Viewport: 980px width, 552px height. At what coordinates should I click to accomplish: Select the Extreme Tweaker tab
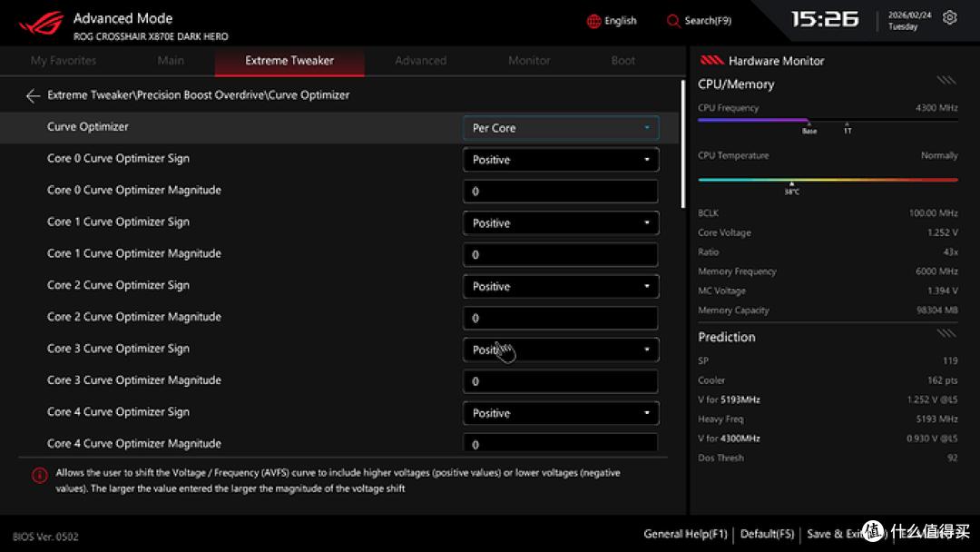[x=289, y=61]
